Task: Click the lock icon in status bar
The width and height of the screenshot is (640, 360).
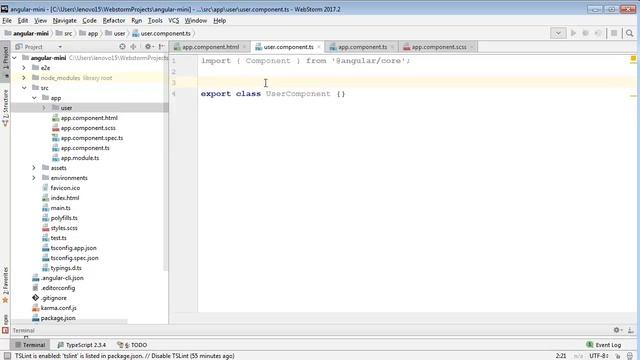Action: 618,356
